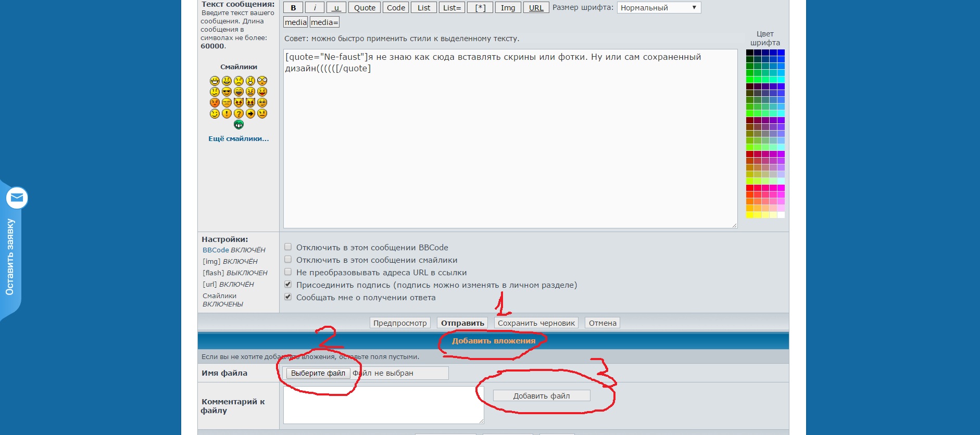Click the Отмена button
Screen dimensions: 980x435
pos(602,323)
